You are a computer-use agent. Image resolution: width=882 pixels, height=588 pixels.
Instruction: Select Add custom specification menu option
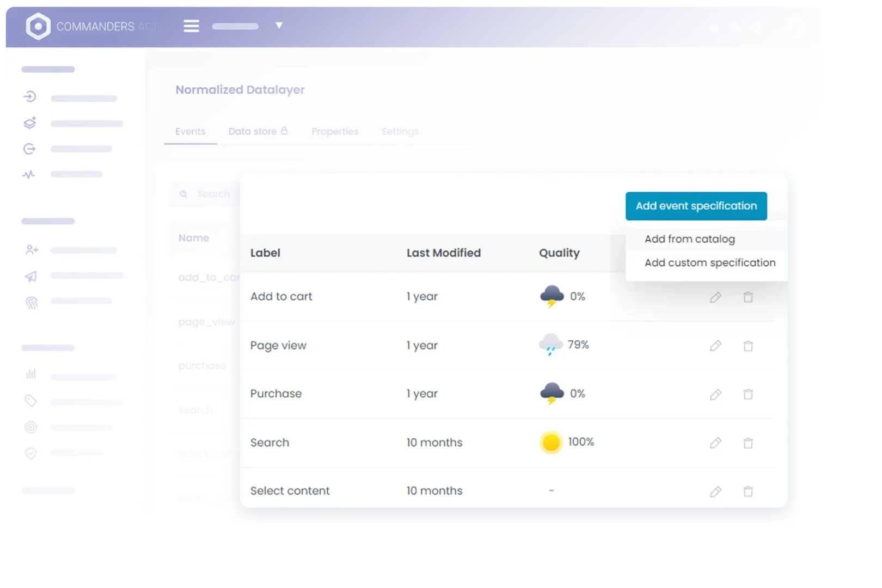coord(709,262)
